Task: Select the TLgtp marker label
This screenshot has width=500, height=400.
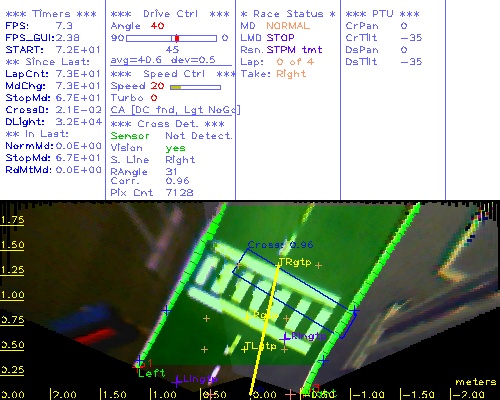Action: (x=260, y=346)
